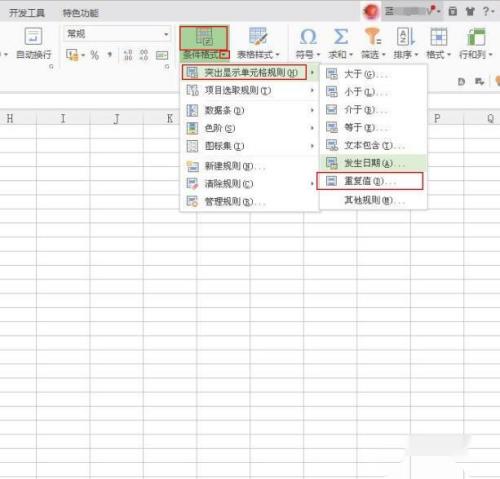Click the Rows and Columns (行和列) icon
Image resolution: width=500 pixels, height=479 pixels.
[476, 37]
